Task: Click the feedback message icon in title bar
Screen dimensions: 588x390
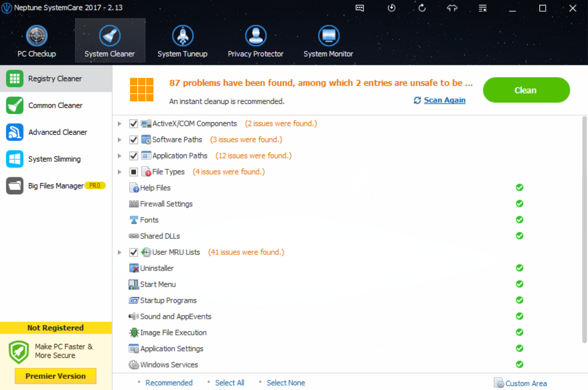Action: click(x=360, y=8)
